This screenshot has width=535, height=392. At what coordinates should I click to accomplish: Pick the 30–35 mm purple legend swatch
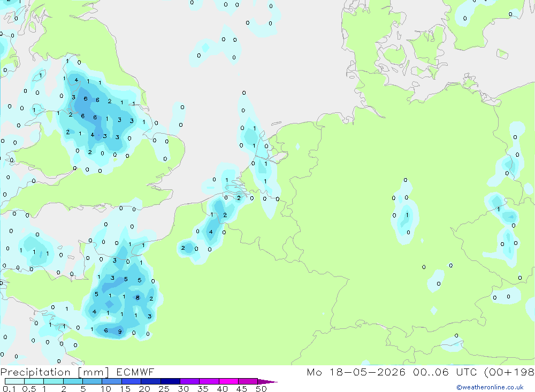click(189, 381)
